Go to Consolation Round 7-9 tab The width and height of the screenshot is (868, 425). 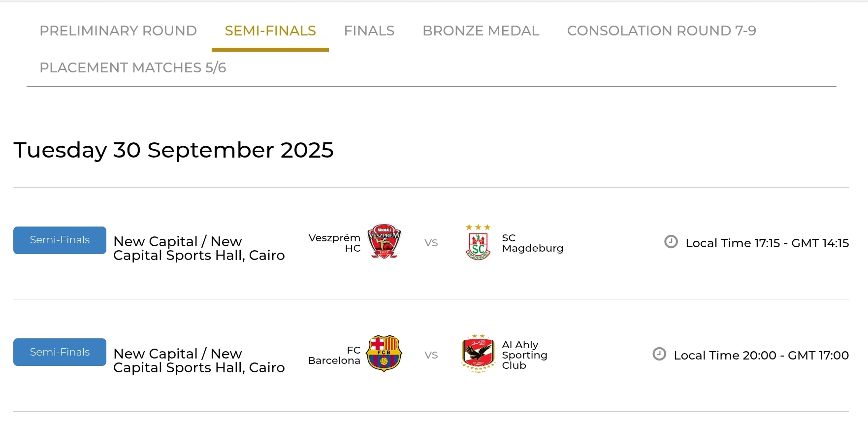pyautogui.click(x=661, y=31)
